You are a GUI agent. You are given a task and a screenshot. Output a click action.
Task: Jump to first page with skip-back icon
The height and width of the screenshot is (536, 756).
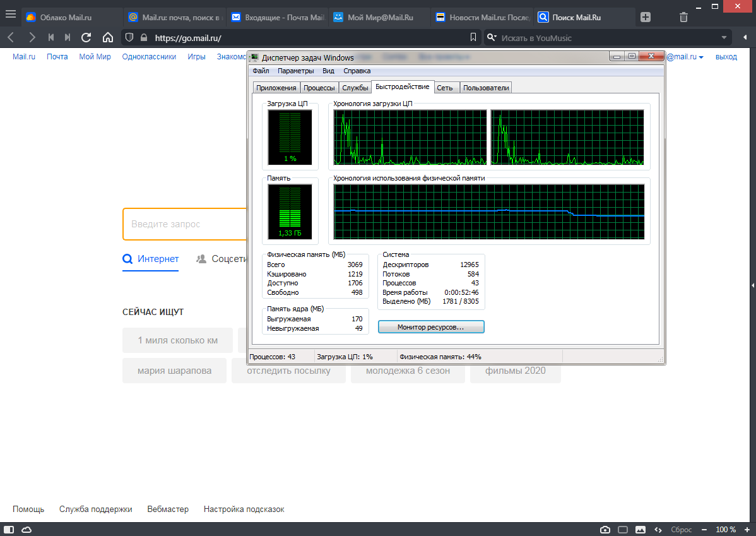click(51, 38)
